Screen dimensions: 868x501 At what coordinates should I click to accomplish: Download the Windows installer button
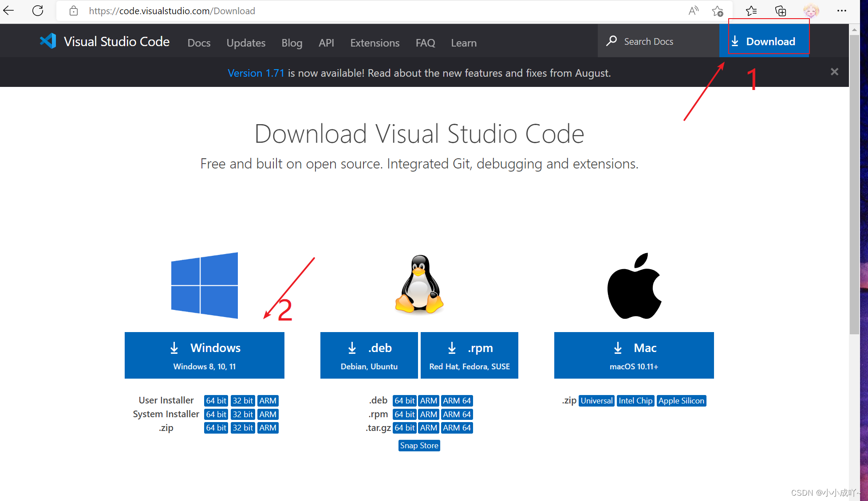pos(205,355)
